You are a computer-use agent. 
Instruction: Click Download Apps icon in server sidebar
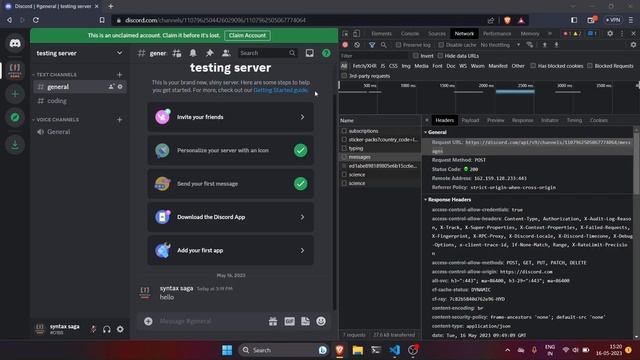15,144
